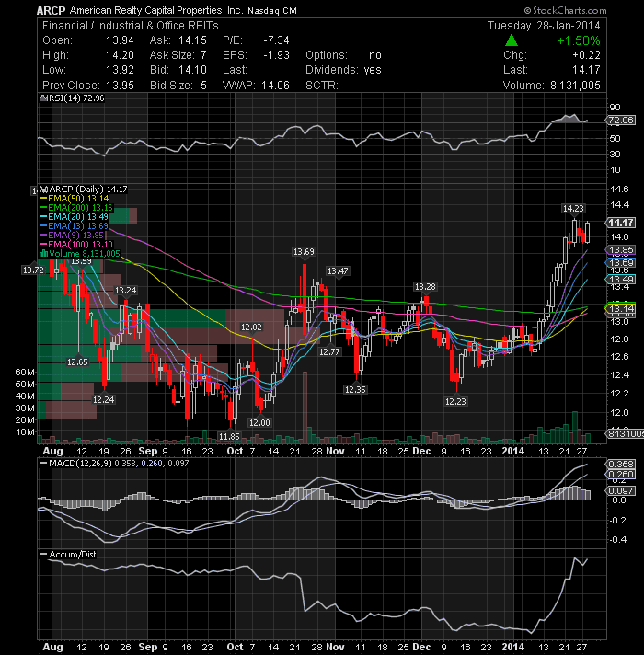Viewport: 644px width, 655px height.
Task: Click the 12.77 low price annotation
Action: point(329,352)
